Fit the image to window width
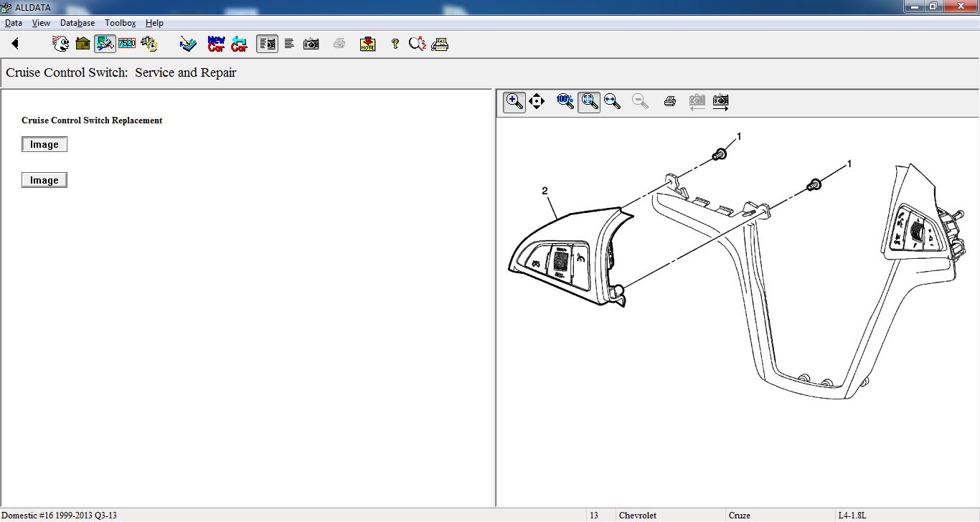This screenshot has height=522, width=980. coord(612,102)
